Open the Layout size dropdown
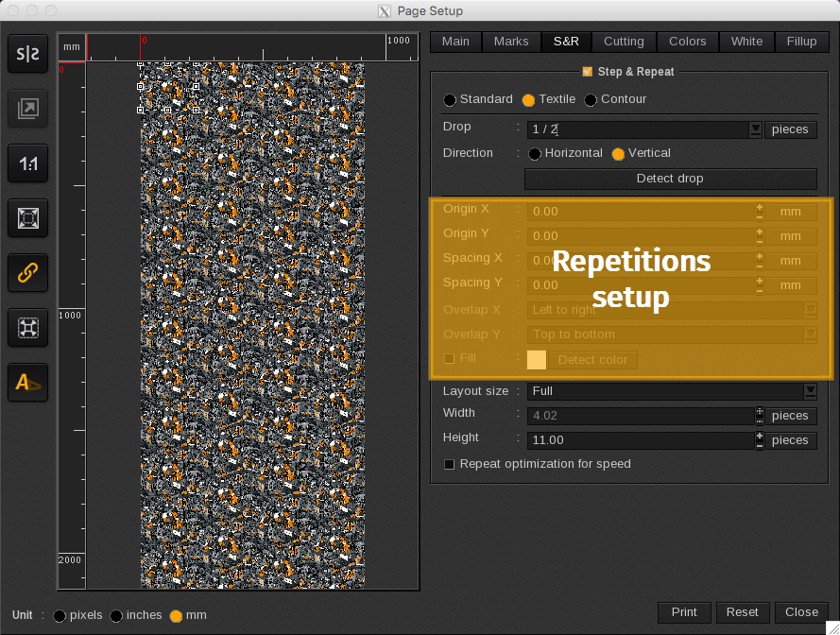The image size is (840, 635). pyautogui.click(x=810, y=391)
